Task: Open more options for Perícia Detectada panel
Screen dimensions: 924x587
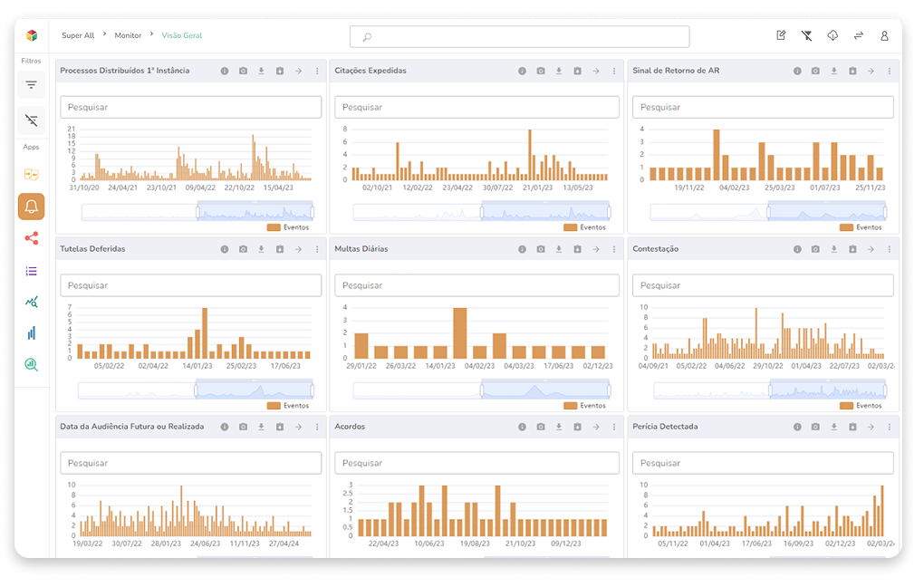Action: coord(890,427)
